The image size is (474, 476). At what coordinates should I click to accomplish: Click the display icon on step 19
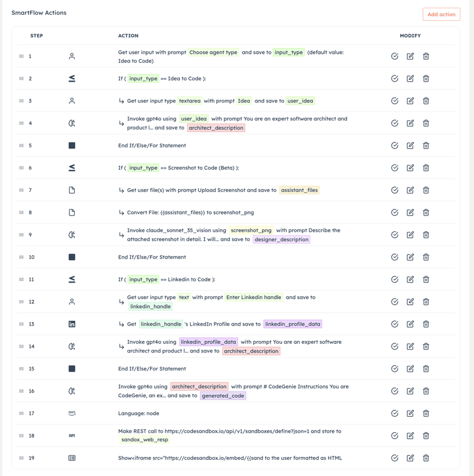pyautogui.click(x=72, y=458)
